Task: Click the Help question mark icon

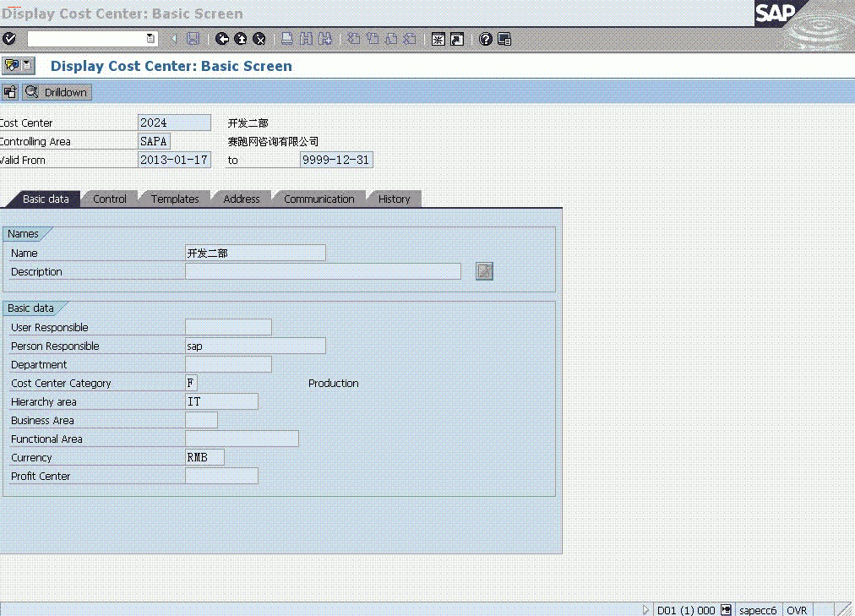Action: click(x=485, y=39)
